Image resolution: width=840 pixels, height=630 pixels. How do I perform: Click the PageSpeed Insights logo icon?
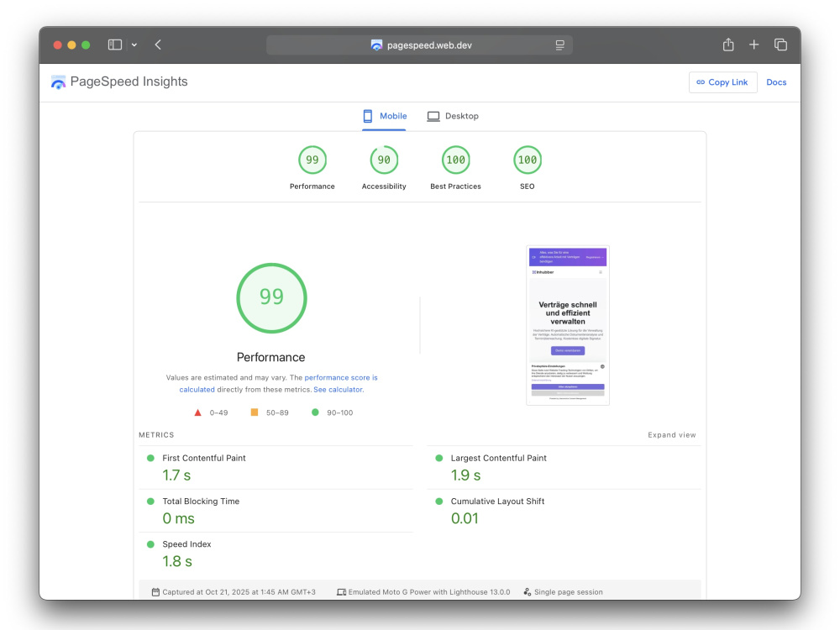point(58,82)
